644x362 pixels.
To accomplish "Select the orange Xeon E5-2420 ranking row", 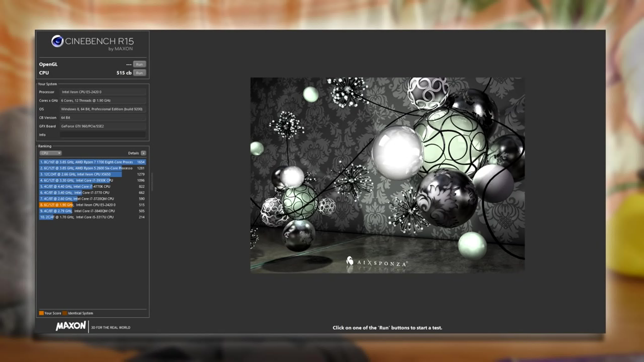I will click(92, 205).
